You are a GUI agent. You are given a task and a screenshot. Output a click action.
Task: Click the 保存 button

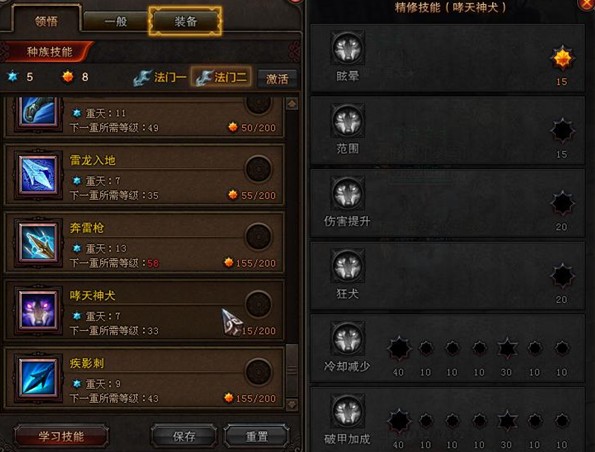coord(184,436)
